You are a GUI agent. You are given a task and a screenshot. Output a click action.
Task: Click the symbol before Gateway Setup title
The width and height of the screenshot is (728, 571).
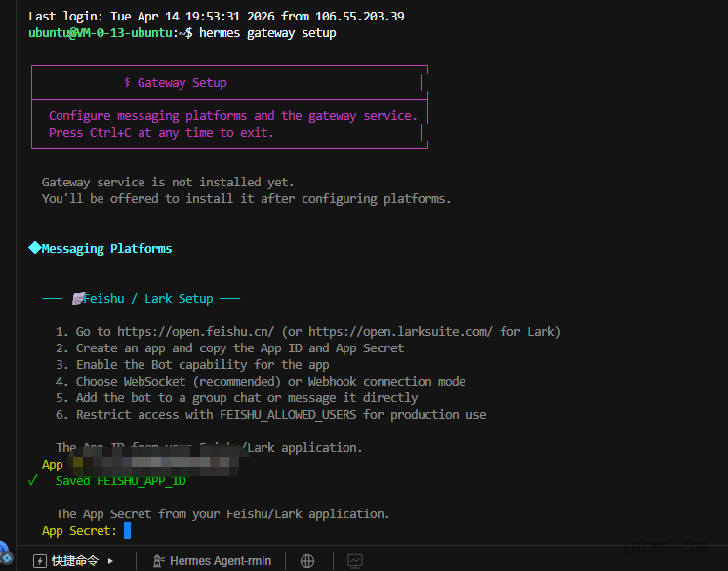(127, 83)
